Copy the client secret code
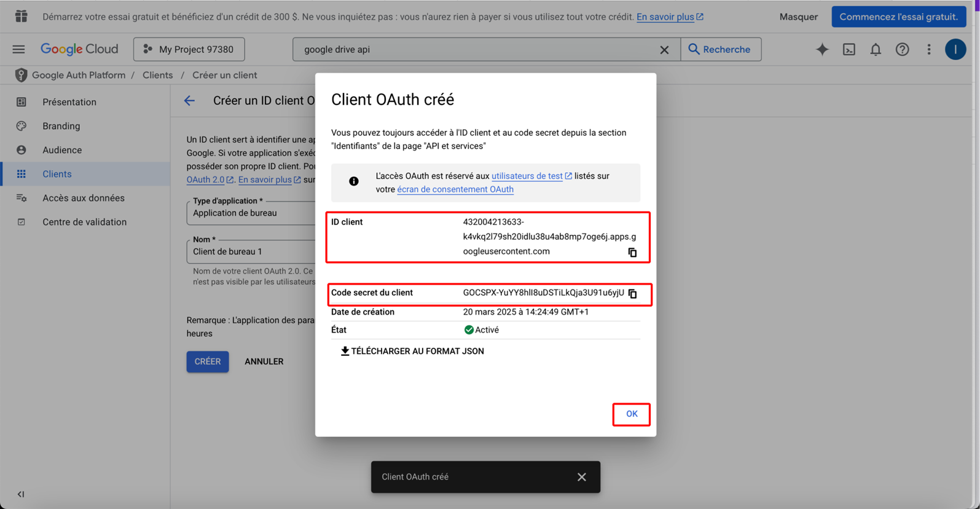This screenshot has height=509, width=980. [x=632, y=294]
